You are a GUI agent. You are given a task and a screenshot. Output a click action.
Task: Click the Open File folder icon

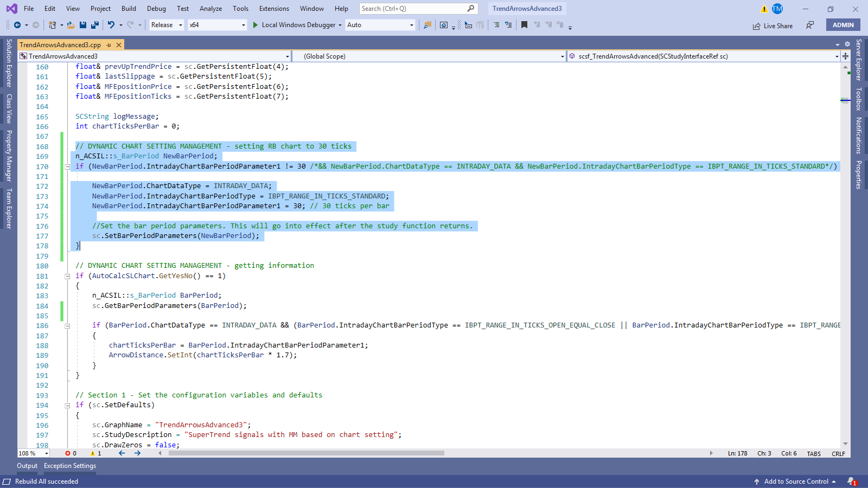click(71, 25)
